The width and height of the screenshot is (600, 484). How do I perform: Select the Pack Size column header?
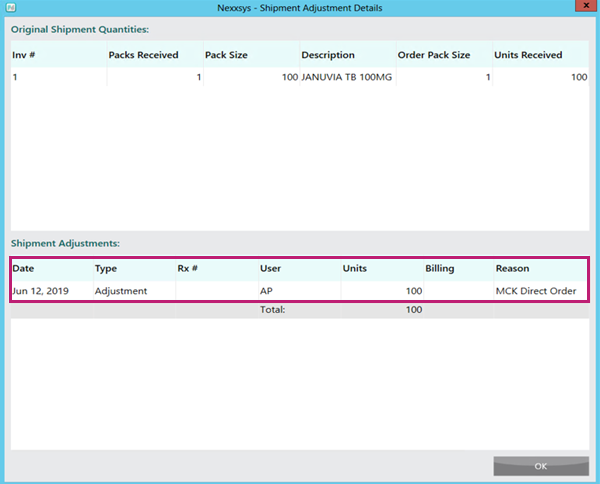coord(228,55)
